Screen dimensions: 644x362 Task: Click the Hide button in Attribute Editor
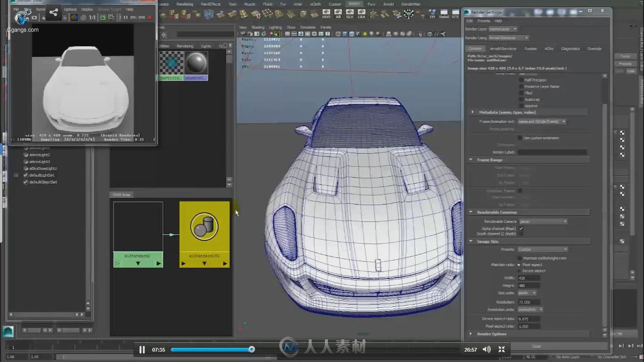[x=631, y=71]
